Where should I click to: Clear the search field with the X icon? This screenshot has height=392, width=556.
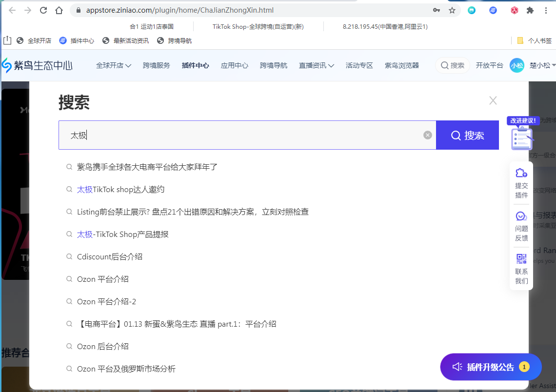[x=427, y=135]
